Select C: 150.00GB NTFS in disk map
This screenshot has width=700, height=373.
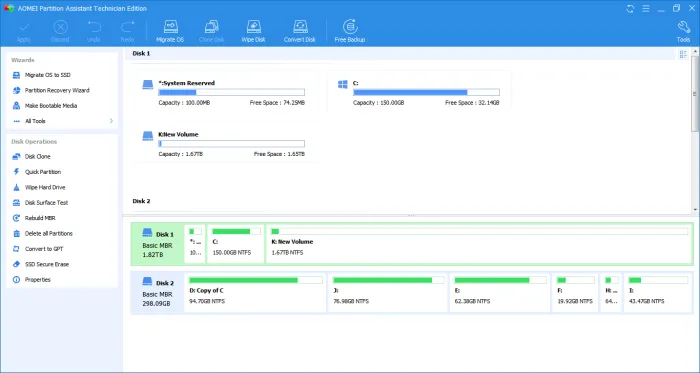click(235, 244)
